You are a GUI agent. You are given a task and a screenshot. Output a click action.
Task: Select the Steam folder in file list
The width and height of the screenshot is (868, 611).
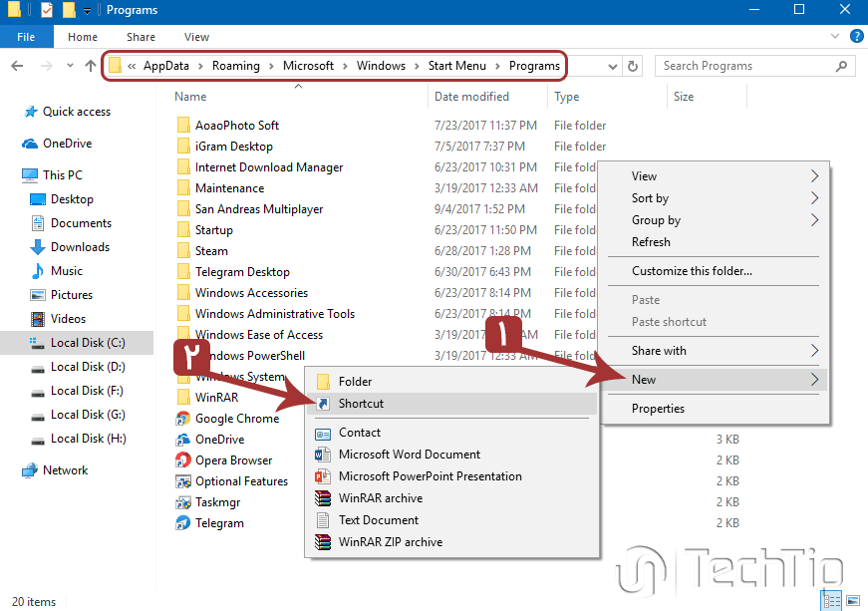tap(211, 251)
